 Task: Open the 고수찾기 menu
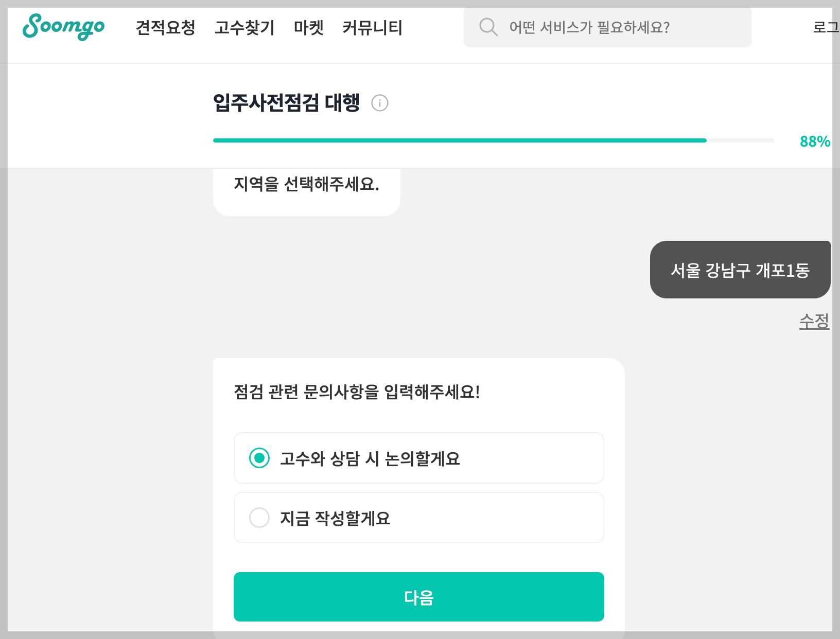point(244,28)
